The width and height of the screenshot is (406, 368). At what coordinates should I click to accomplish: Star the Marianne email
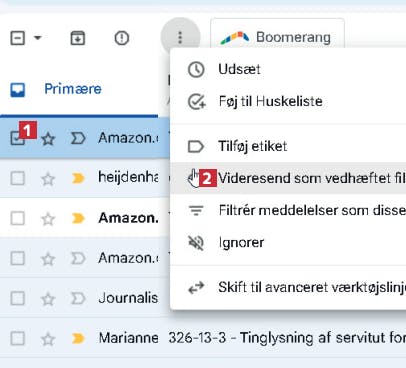tap(48, 339)
